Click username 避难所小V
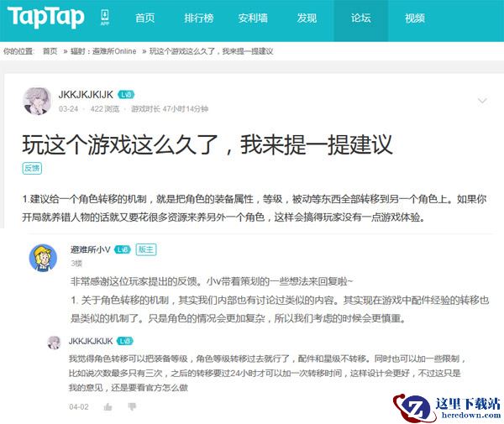 [91, 249]
